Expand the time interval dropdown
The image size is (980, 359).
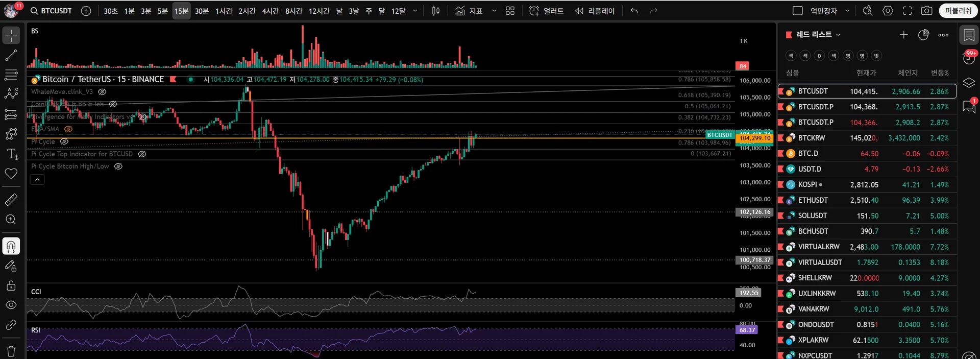415,11
